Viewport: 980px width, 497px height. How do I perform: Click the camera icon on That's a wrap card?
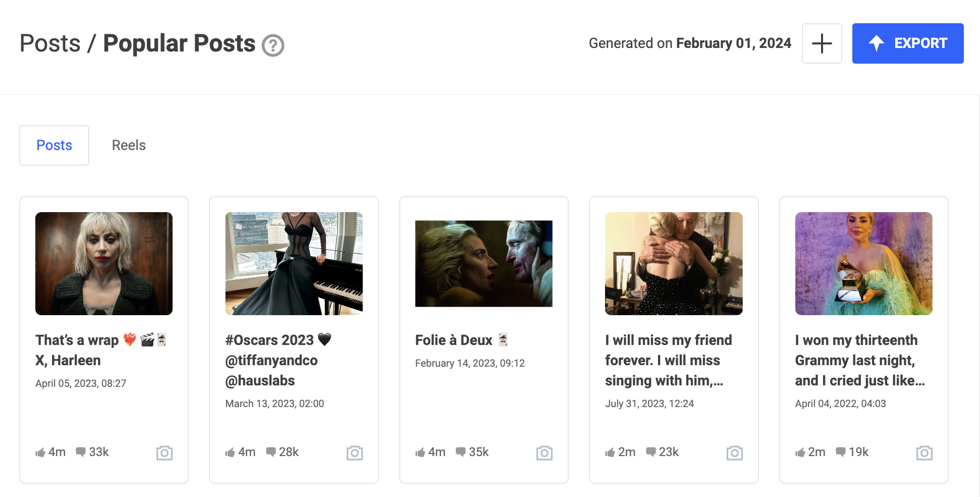[x=165, y=453]
